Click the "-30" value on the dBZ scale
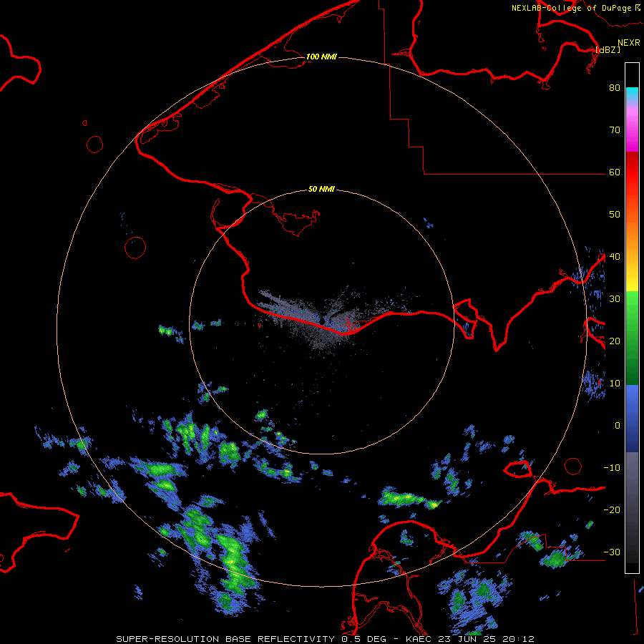The image size is (644, 644). tap(612, 552)
